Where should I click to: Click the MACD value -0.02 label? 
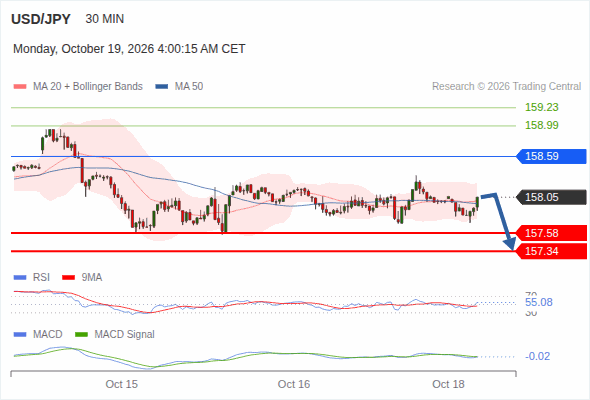point(537,356)
